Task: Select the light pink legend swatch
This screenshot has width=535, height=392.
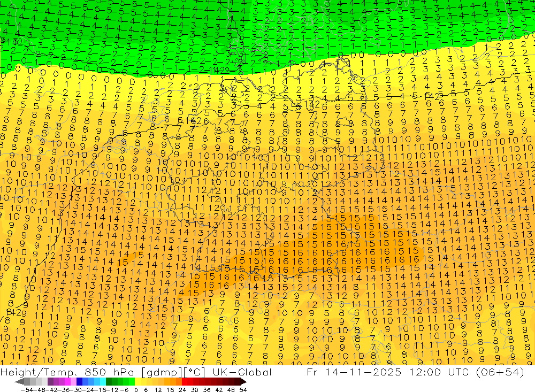Action: point(73,382)
